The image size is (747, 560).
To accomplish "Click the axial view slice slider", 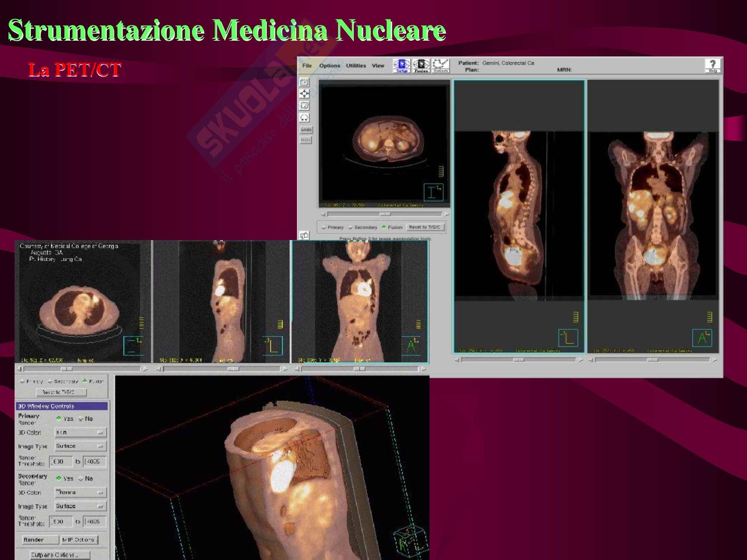I will [x=385, y=214].
